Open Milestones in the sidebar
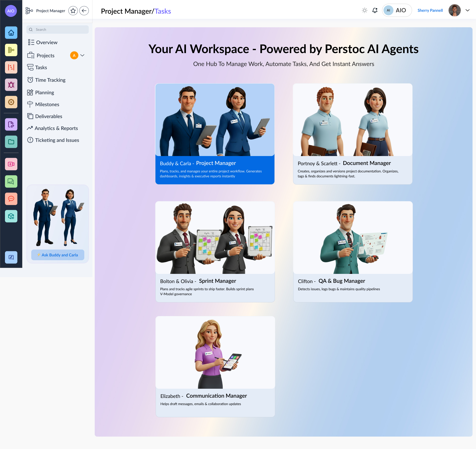476x449 pixels. [x=47, y=104]
